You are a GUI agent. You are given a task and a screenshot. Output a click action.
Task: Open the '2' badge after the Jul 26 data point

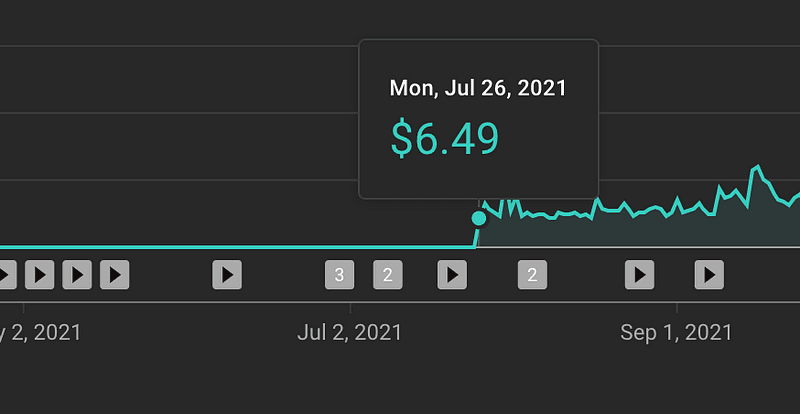coord(533,275)
